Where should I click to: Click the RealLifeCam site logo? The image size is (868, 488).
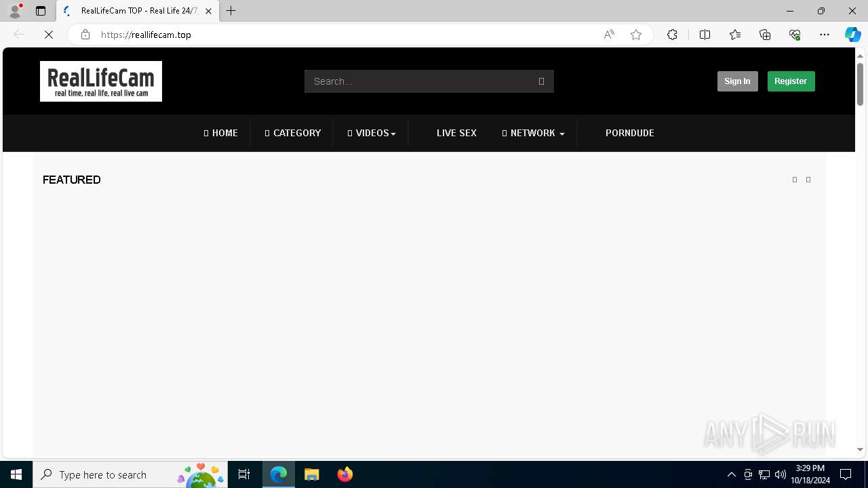(101, 81)
